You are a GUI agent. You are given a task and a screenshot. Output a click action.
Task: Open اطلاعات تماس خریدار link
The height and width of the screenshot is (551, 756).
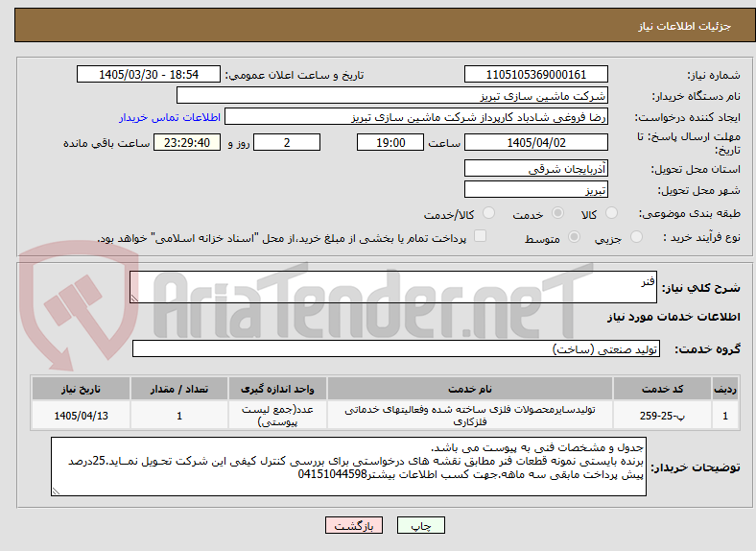point(170,117)
